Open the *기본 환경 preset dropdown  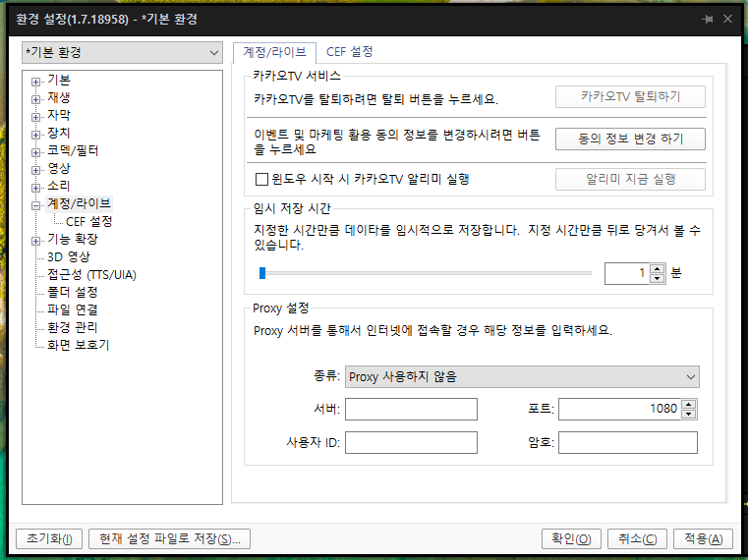122,52
